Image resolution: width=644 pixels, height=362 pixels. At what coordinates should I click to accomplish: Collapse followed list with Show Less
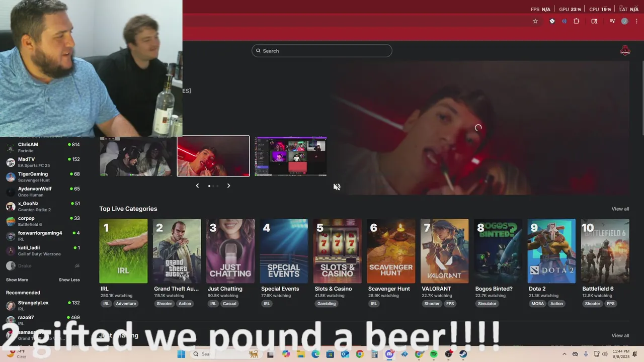coord(69,280)
